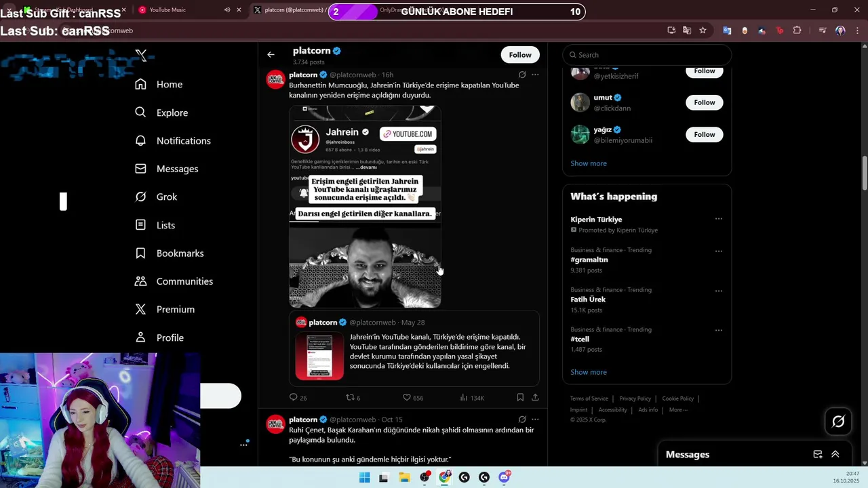868x488 pixels.
Task: Click the install app icon in address bar
Action: coord(671,30)
